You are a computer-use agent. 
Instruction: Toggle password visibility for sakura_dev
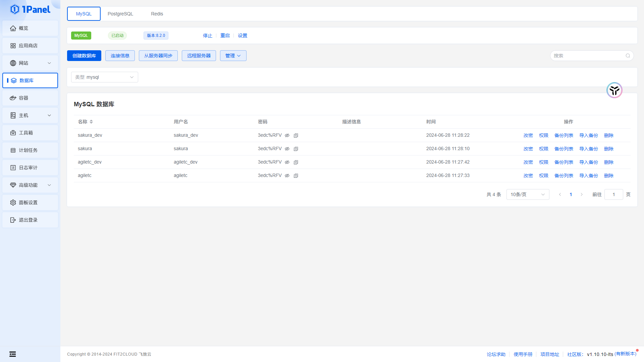coord(287,135)
